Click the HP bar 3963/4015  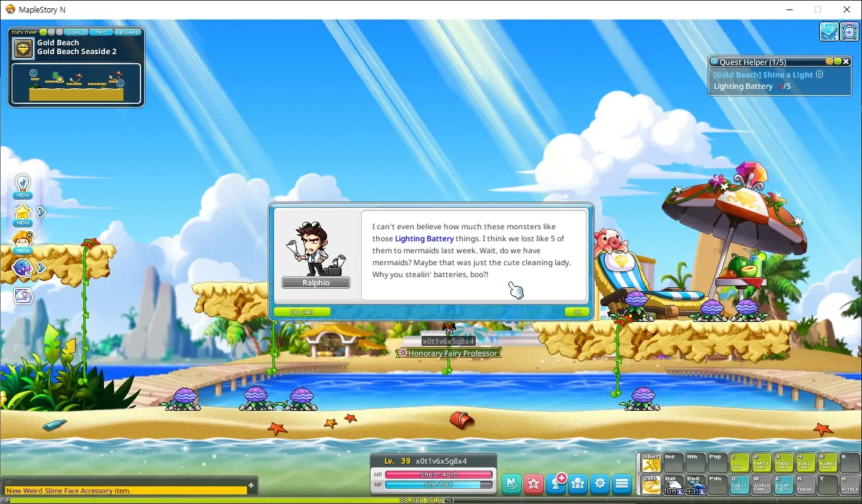coord(439,474)
